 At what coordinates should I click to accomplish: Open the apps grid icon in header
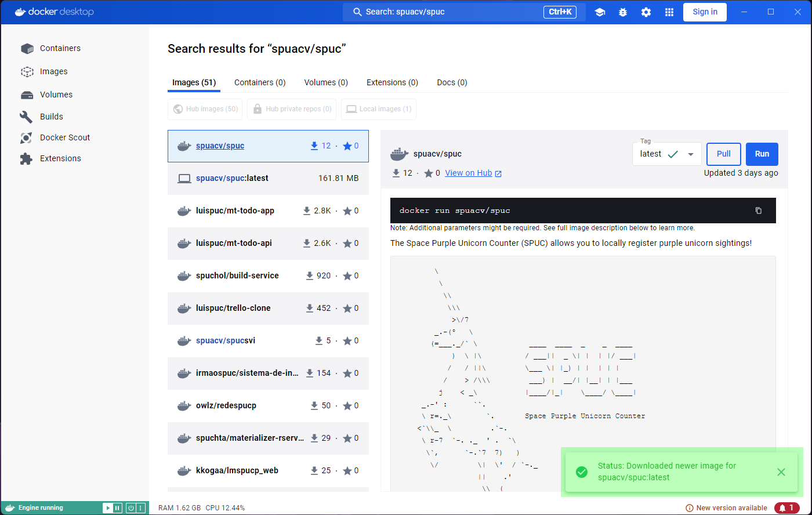click(669, 12)
